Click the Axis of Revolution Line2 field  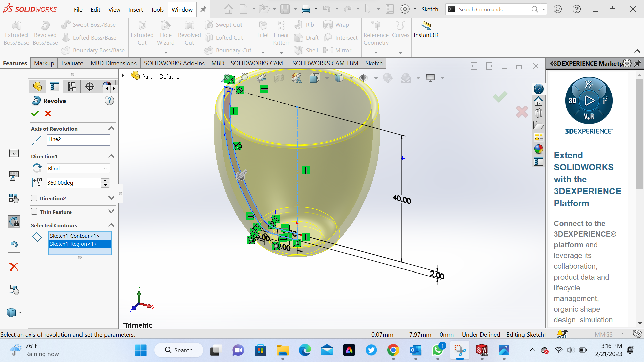(78, 140)
